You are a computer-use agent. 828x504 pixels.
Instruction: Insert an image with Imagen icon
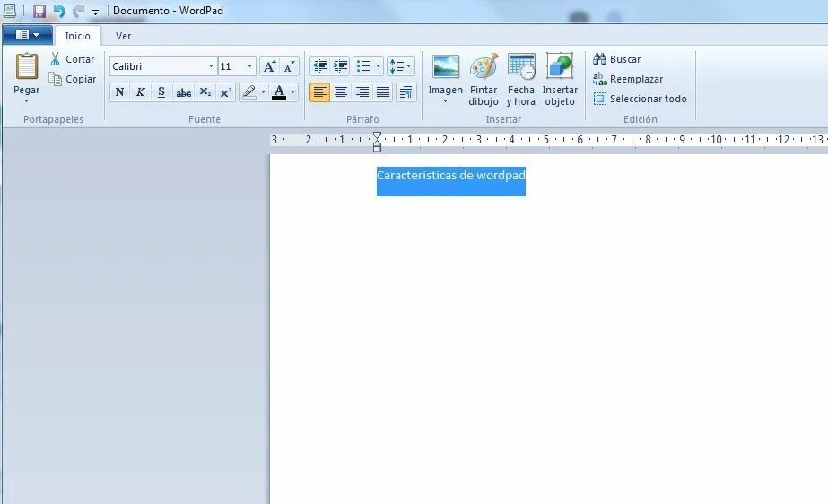tap(445, 68)
